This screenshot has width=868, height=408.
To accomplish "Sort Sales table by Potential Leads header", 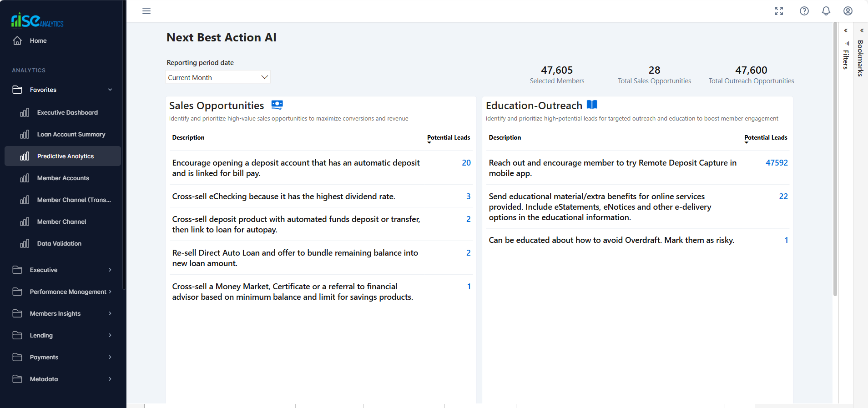I will [x=448, y=138].
